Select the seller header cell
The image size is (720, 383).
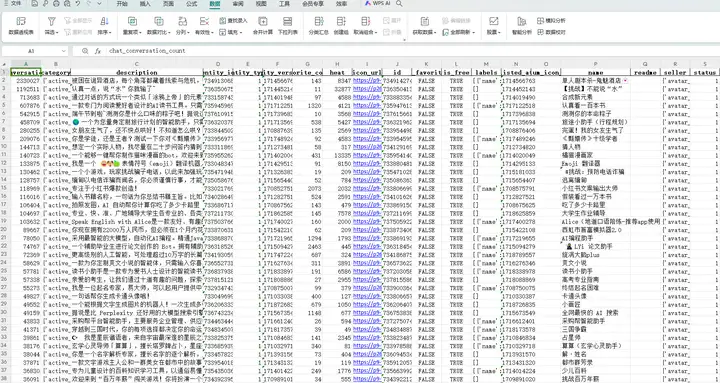[675, 73]
